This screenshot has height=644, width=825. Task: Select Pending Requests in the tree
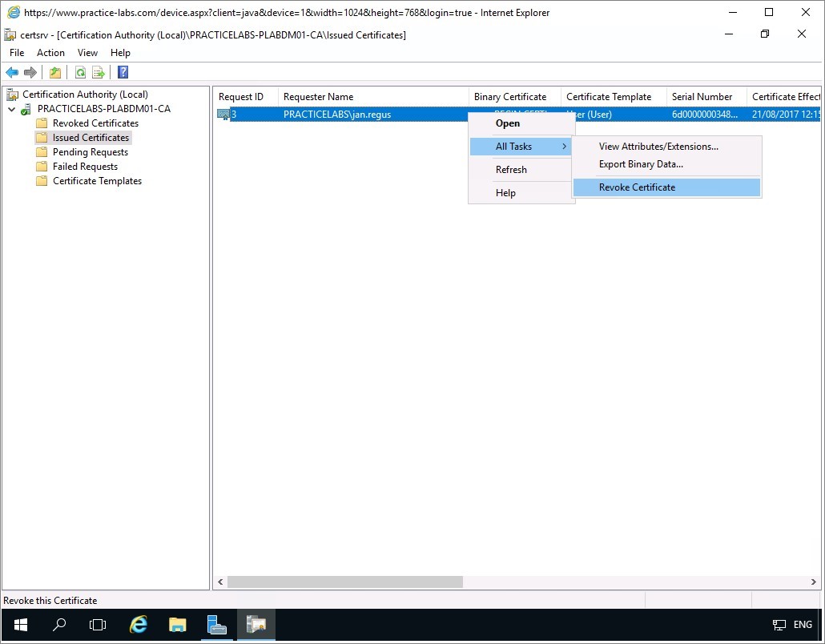coord(90,152)
